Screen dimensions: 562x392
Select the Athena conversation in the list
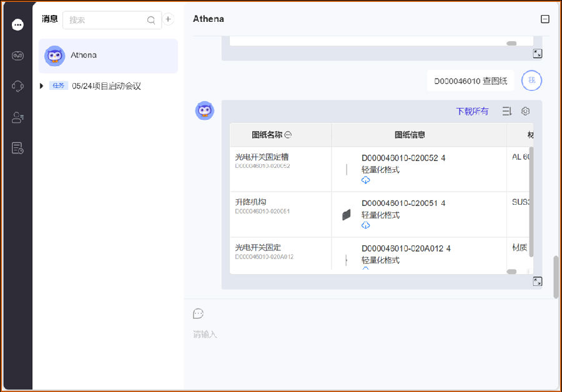point(108,56)
